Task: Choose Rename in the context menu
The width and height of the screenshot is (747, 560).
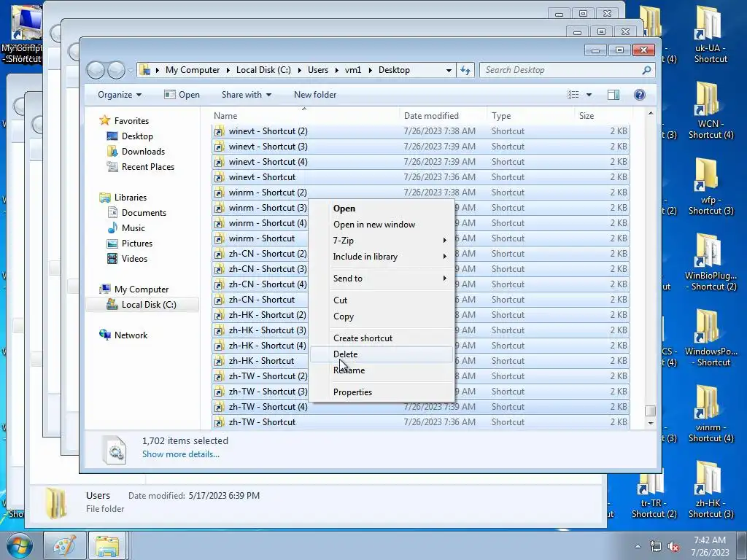Action: click(x=381, y=370)
